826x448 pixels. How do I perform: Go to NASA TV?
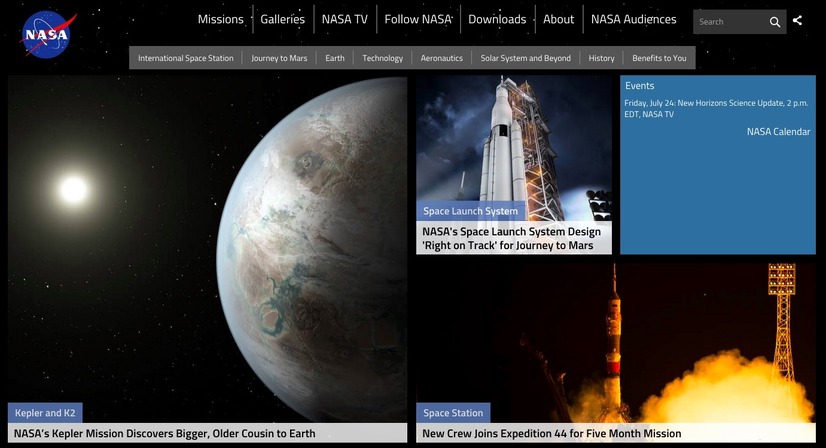coord(345,20)
